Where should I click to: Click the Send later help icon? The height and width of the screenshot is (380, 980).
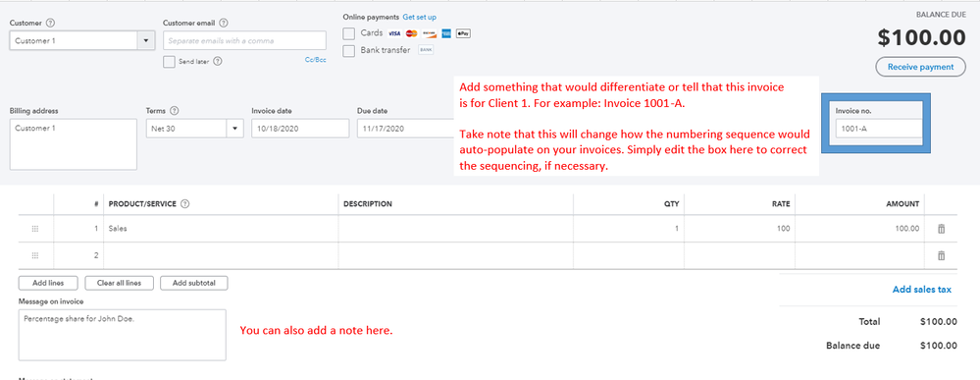(218, 61)
